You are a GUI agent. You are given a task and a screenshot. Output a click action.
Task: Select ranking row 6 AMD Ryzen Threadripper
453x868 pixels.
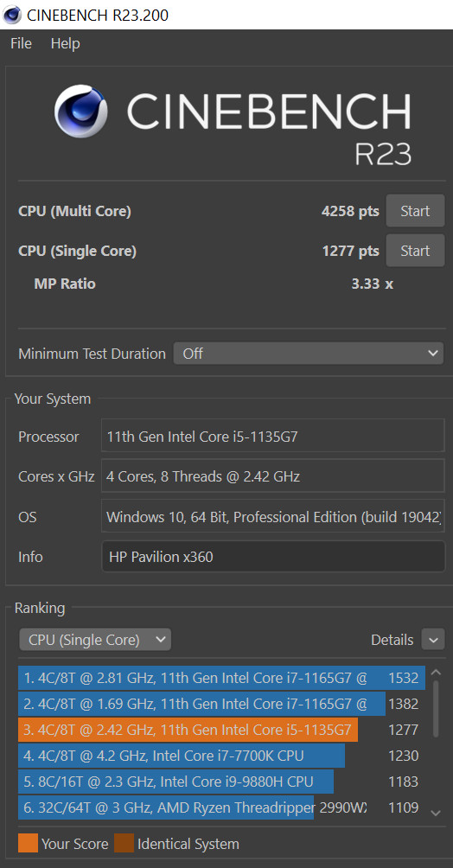click(x=221, y=807)
